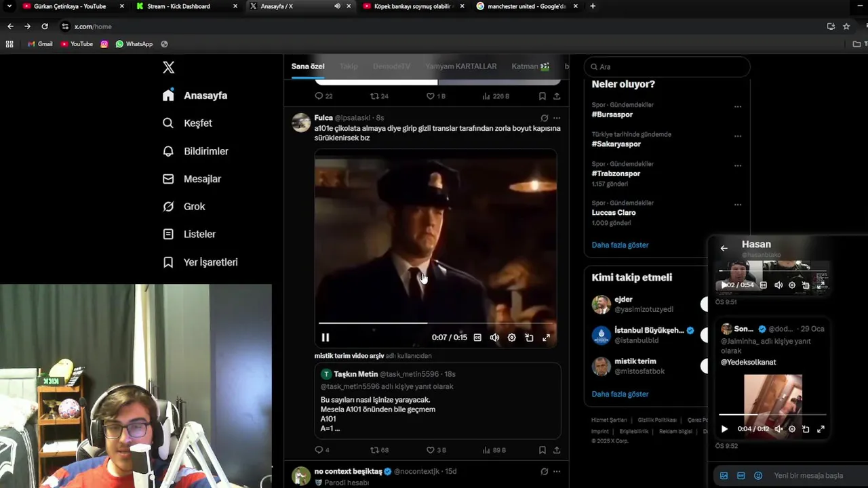This screenshot has width=868, height=488.
Task: Enter fullscreen on 0:12 chat video
Action: pos(821,429)
